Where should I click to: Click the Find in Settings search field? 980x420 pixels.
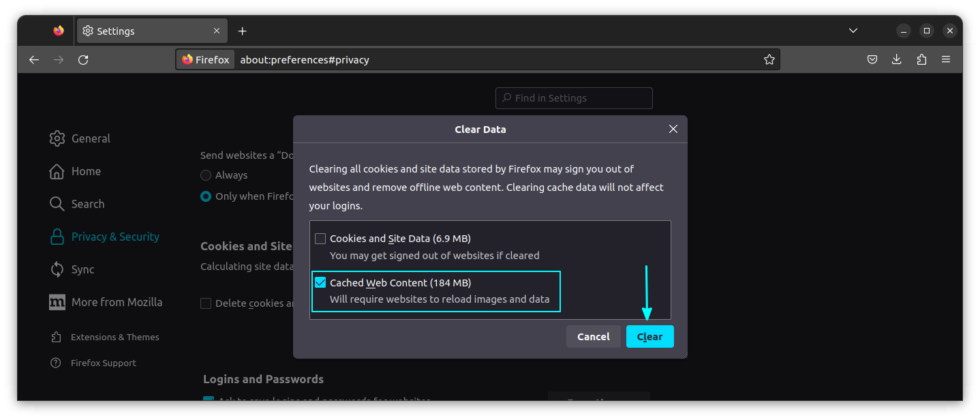pos(574,98)
